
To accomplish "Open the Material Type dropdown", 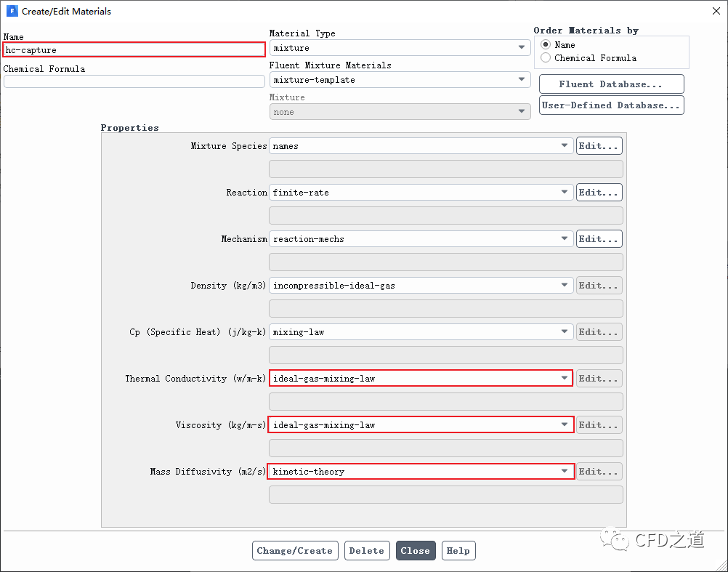I will tap(399, 48).
